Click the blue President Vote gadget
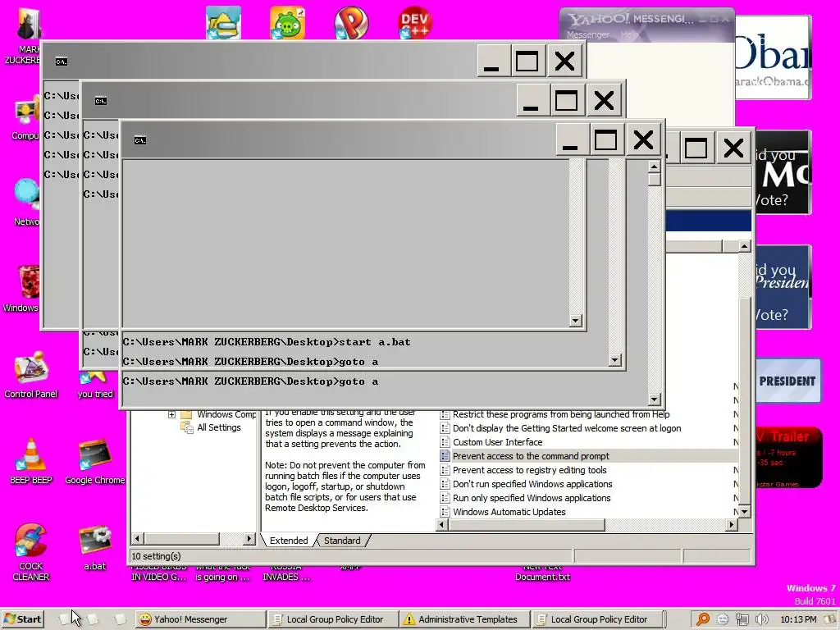Screen dimensions: 840x630 [783, 287]
